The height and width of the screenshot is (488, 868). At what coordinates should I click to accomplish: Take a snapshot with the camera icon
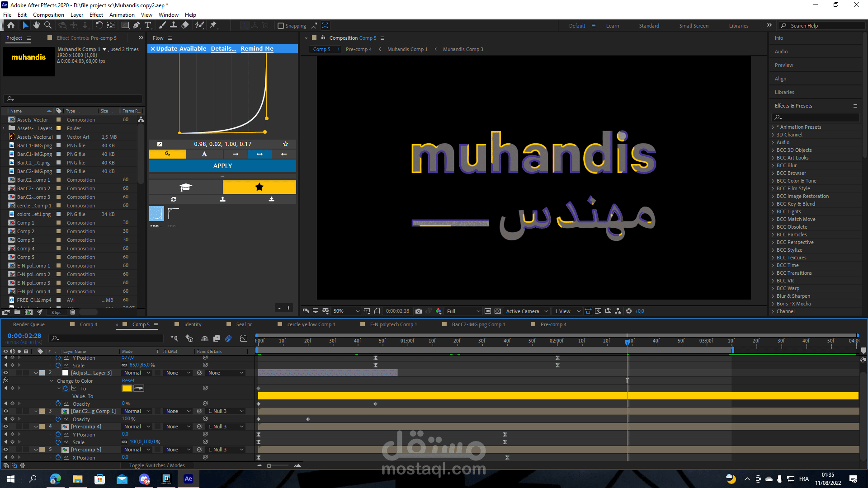point(419,311)
